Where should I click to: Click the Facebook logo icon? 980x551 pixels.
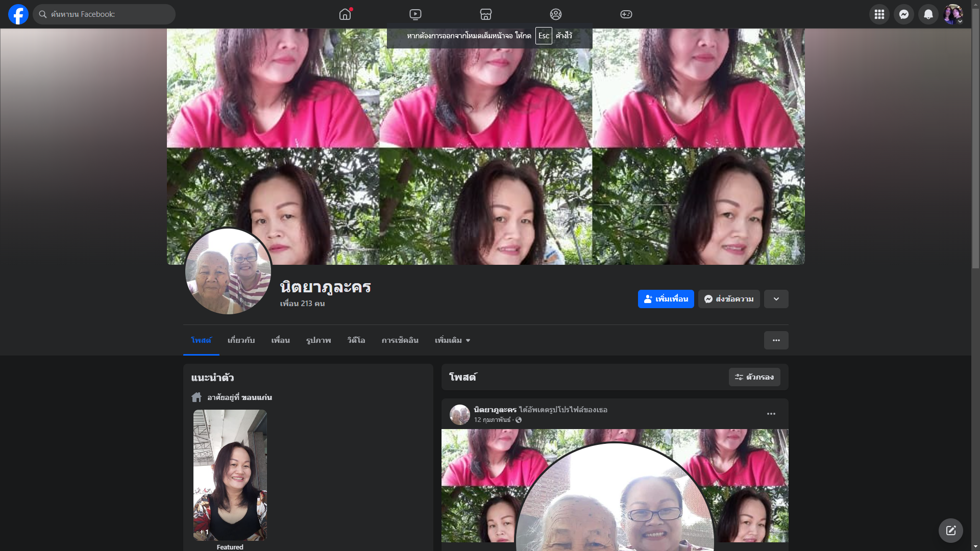pyautogui.click(x=18, y=14)
